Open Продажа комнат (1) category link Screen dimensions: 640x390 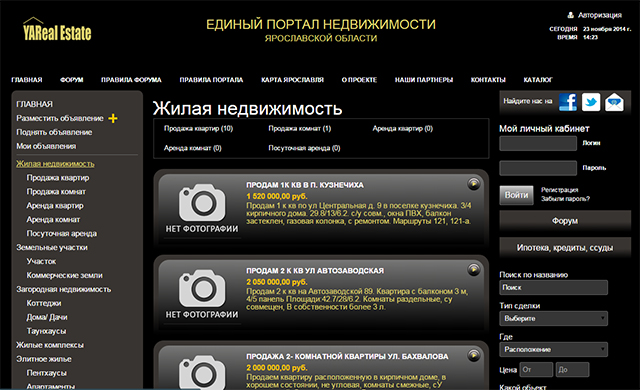coord(300,129)
